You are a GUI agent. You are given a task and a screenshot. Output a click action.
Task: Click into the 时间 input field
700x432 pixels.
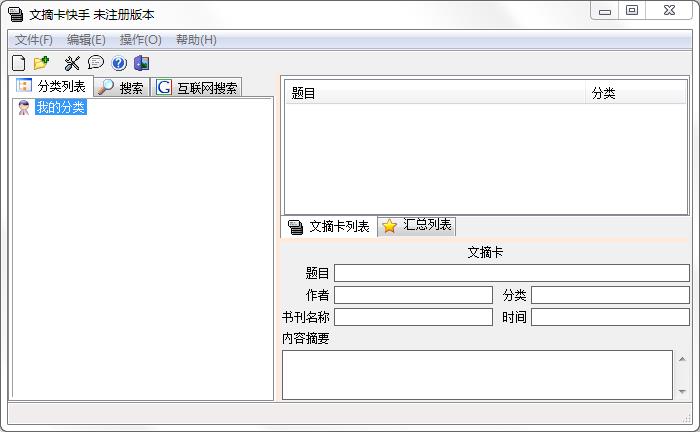point(610,317)
